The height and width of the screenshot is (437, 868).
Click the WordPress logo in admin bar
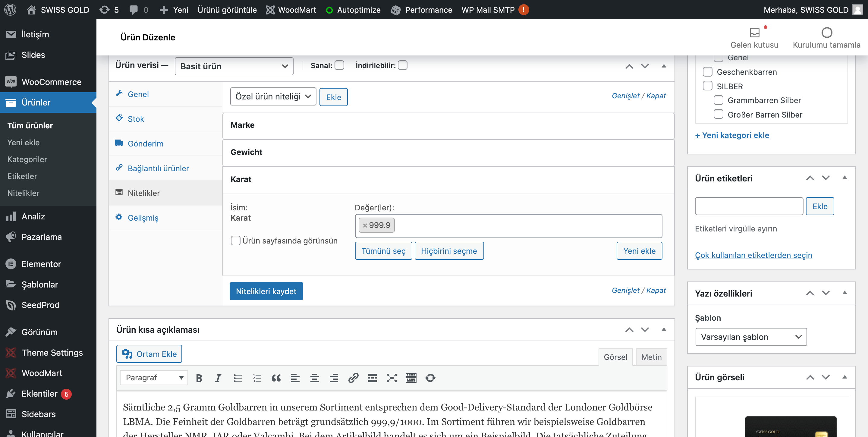click(10, 9)
